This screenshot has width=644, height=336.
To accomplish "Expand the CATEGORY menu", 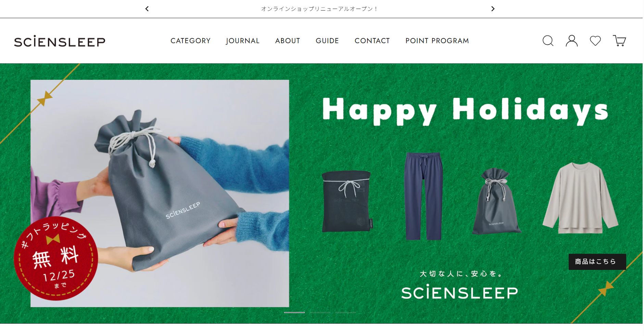I will (x=190, y=41).
